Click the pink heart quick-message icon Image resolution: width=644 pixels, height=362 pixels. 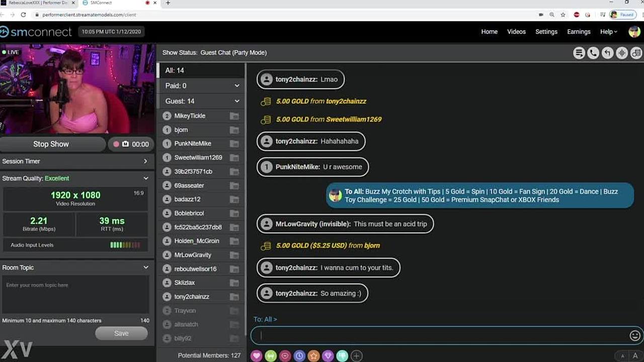(x=257, y=356)
